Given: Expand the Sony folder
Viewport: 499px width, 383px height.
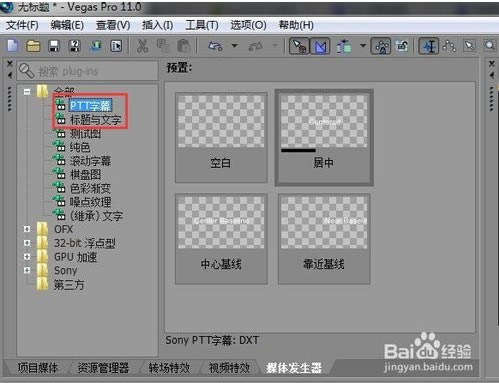Looking at the screenshot, I should [x=27, y=270].
